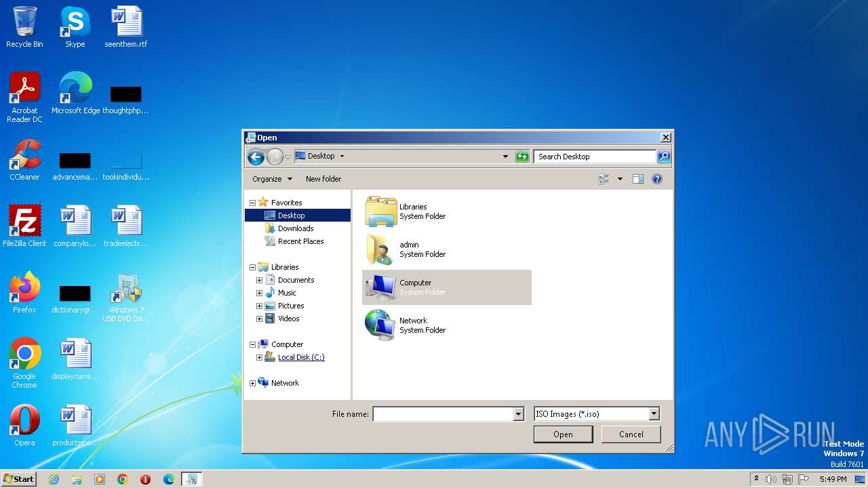Launch Opera from taskbar
Image resolution: width=868 pixels, height=488 pixels.
coord(146,479)
